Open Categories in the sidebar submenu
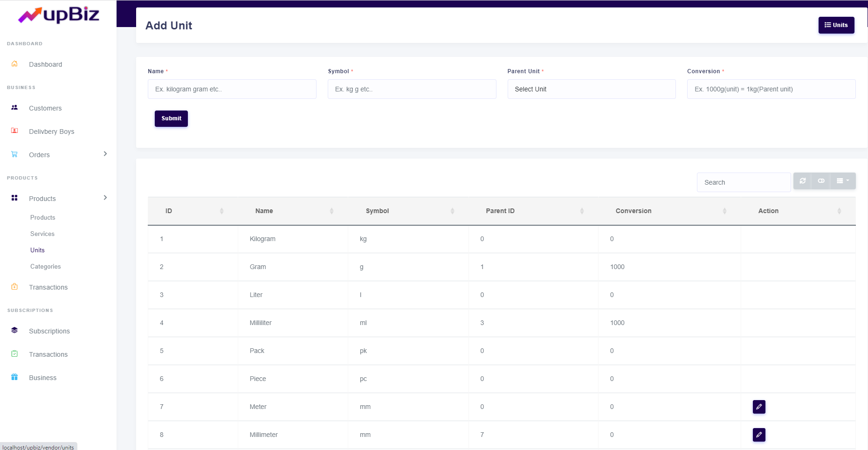 point(45,266)
